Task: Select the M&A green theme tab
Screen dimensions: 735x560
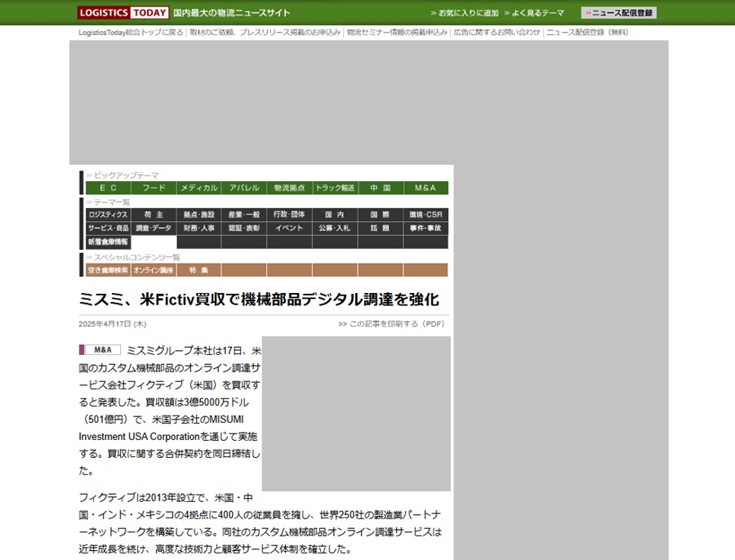Action: click(x=425, y=188)
